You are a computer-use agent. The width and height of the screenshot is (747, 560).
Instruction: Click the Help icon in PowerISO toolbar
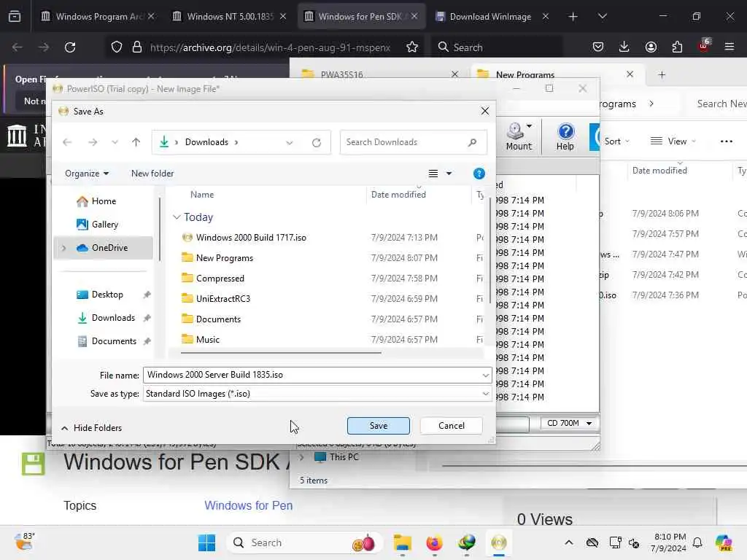[565, 136]
